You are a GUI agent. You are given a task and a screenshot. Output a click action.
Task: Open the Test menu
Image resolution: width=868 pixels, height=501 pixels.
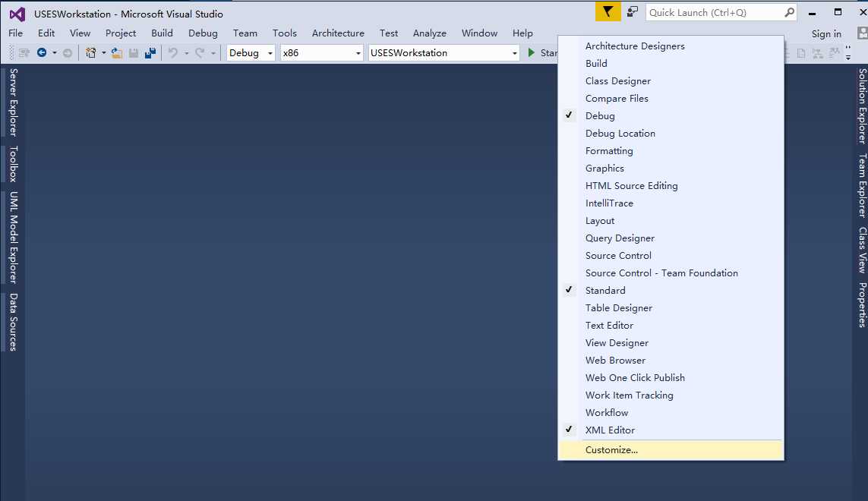(389, 33)
